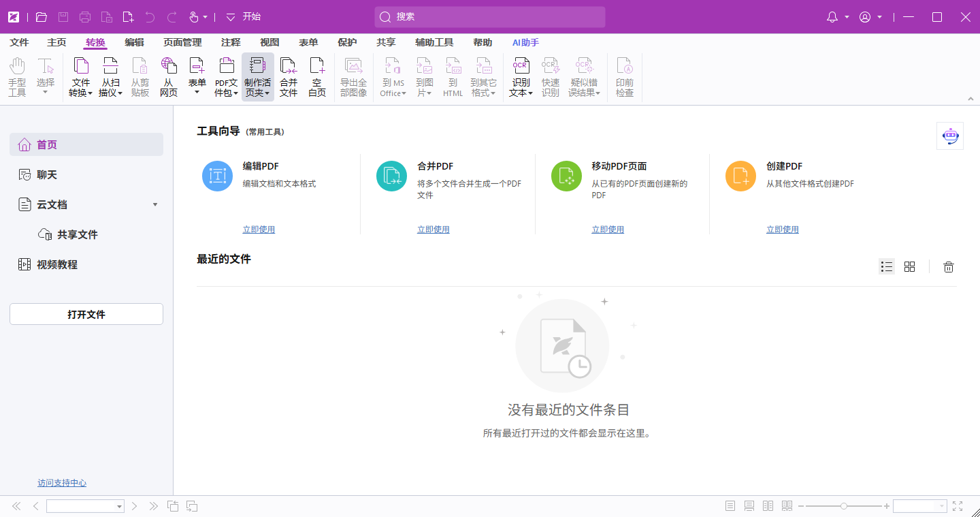Click 立即使用 under 编辑PDF

[259, 229]
